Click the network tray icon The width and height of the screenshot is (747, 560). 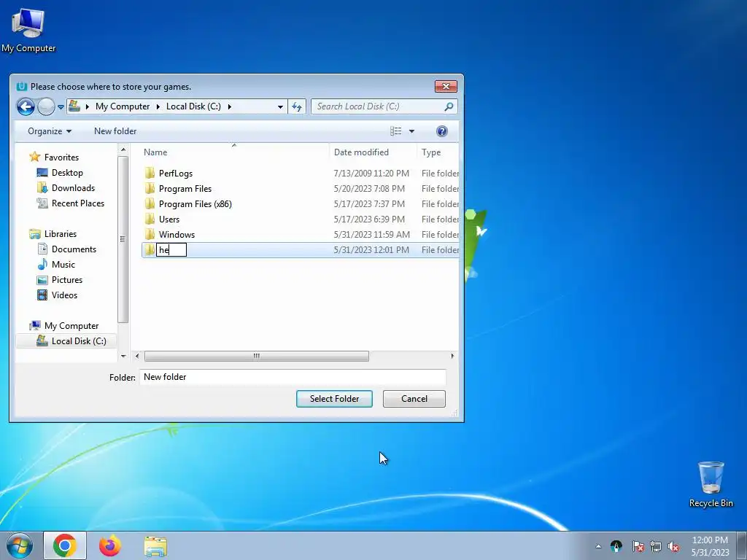point(656,546)
